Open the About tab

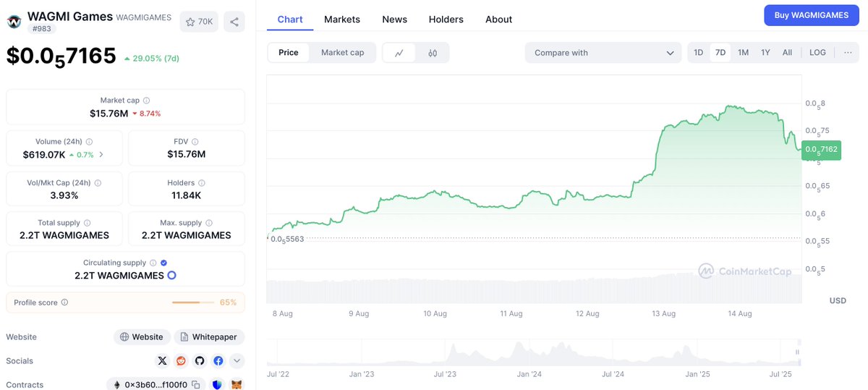pos(499,20)
